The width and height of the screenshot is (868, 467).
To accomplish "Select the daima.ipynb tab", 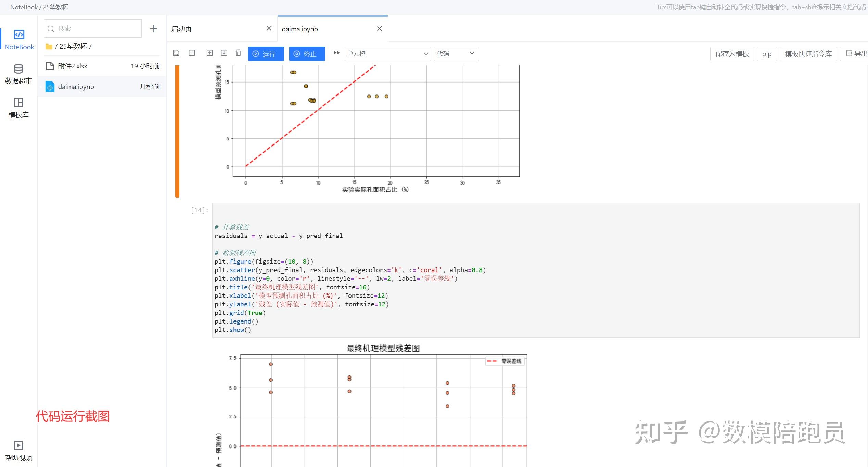I will (300, 29).
